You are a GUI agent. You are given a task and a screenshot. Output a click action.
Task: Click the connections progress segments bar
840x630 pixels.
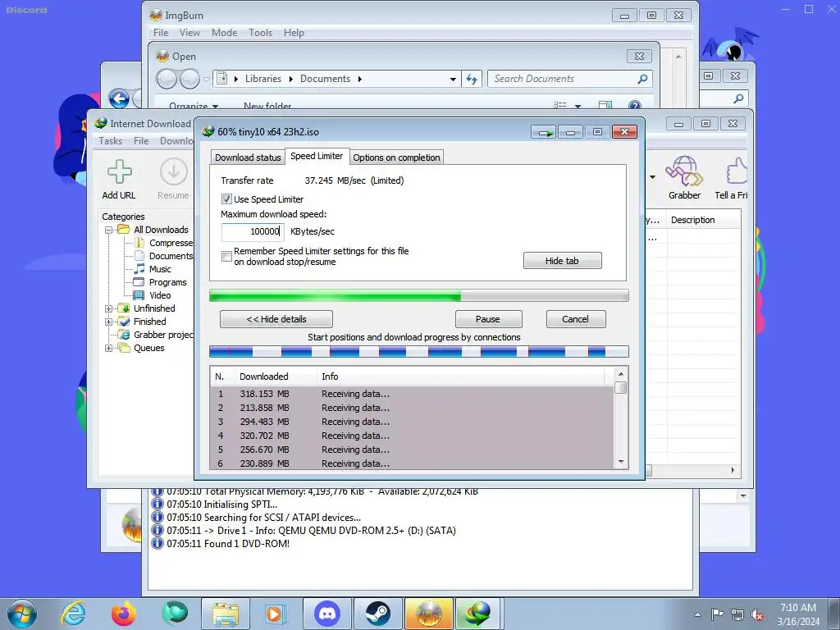click(419, 351)
